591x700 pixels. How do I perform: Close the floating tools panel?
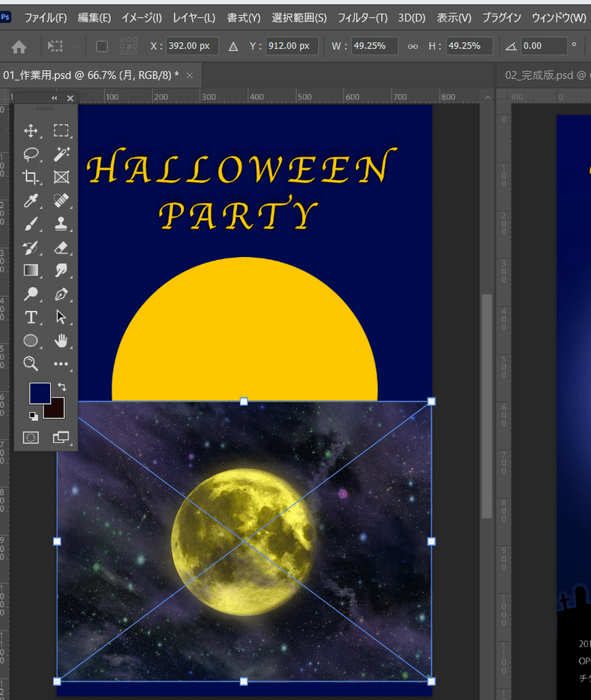pyautogui.click(x=70, y=98)
